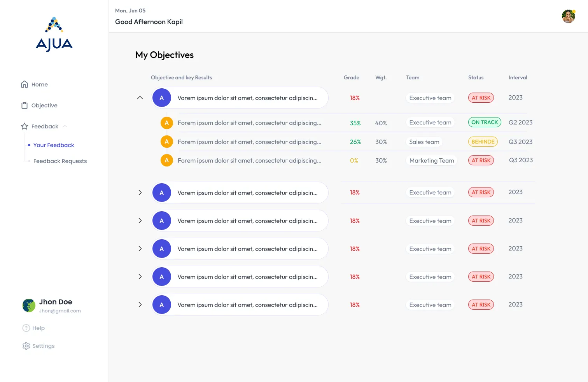
Task: Collapse the Feedback menu section
Action: tap(65, 126)
